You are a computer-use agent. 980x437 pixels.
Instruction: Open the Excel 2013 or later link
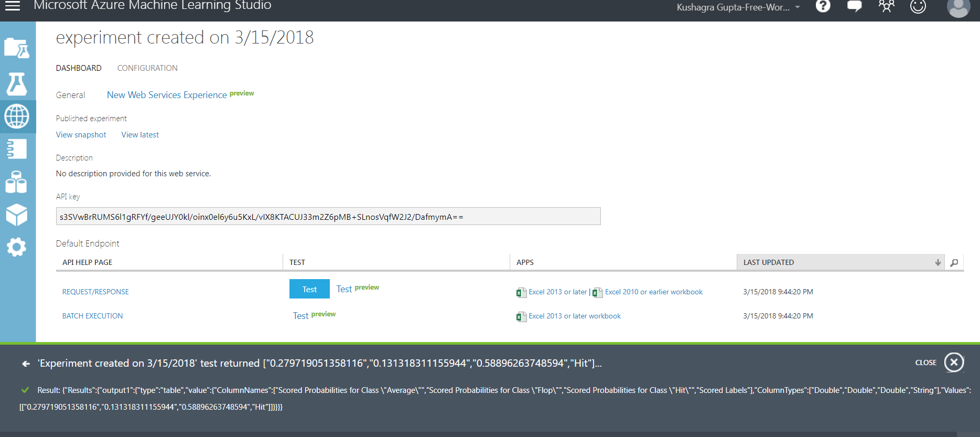558,292
